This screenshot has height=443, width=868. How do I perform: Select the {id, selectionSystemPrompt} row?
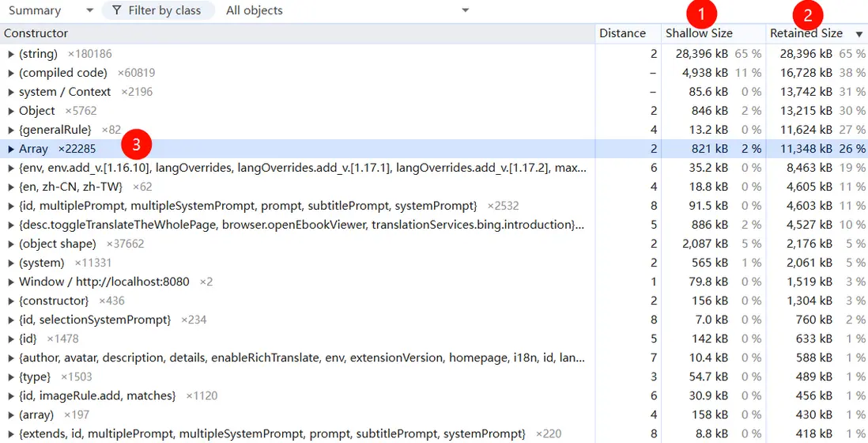click(x=434, y=320)
